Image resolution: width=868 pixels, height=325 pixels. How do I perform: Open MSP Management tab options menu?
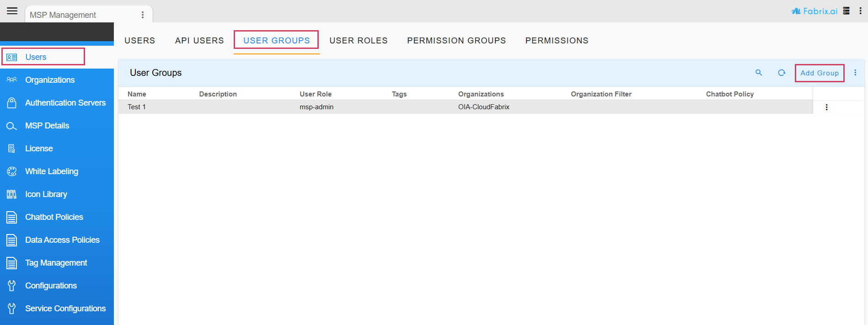point(143,15)
